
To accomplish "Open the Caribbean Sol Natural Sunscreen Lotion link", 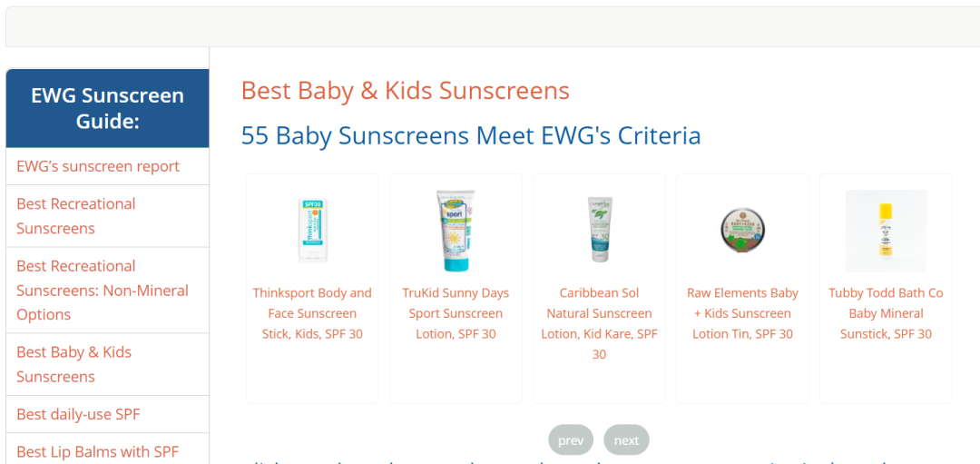I will [599, 323].
